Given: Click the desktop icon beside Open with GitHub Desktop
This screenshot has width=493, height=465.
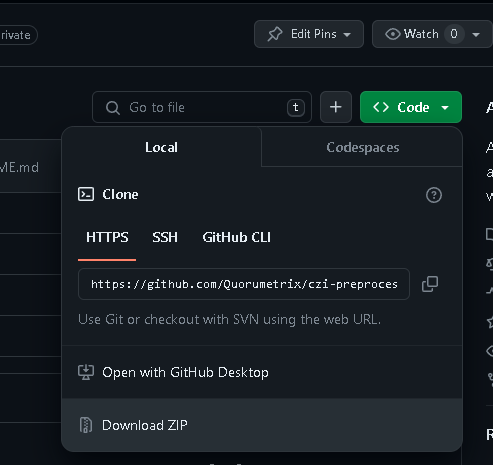Looking at the screenshot, I should (x=86, y=372).
